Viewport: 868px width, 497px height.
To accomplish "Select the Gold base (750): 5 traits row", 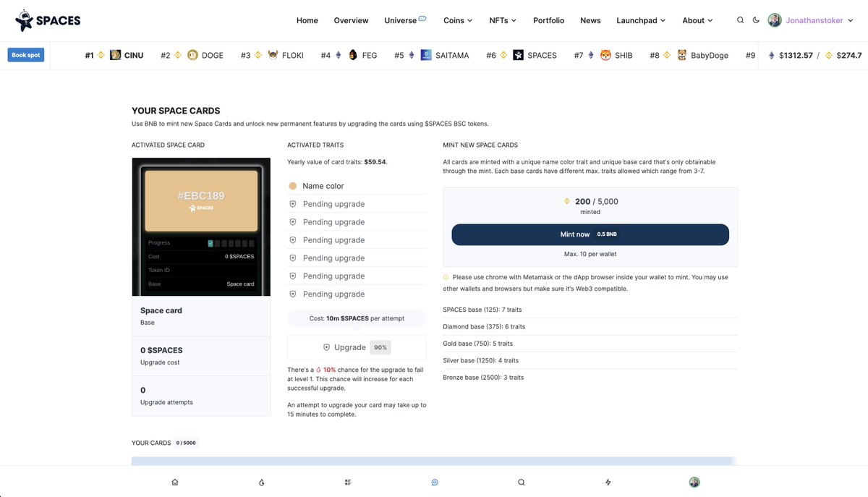I will click(x=590, y=344).
